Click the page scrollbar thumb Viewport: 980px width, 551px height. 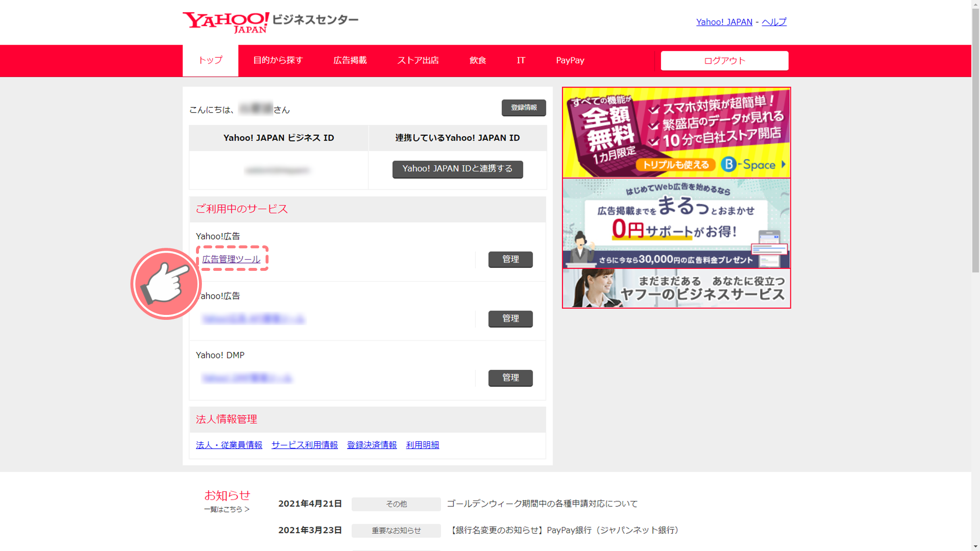[976, 140]
